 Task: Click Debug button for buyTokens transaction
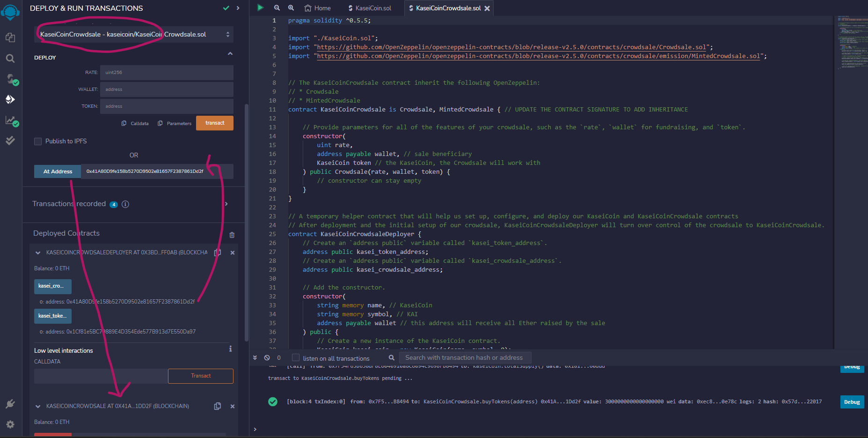852,402
